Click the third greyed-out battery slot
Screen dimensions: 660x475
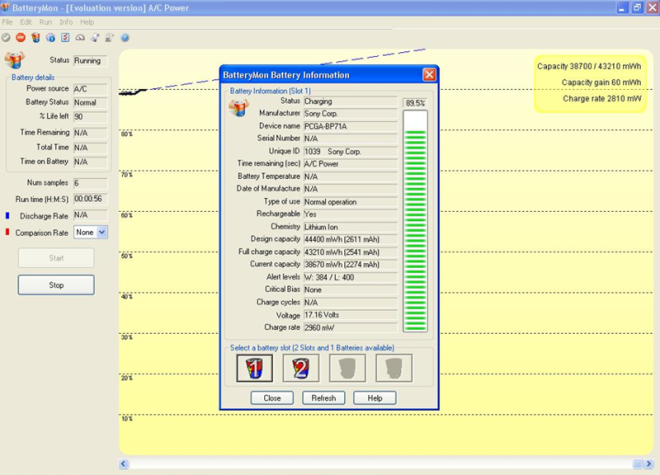(347, 369)
